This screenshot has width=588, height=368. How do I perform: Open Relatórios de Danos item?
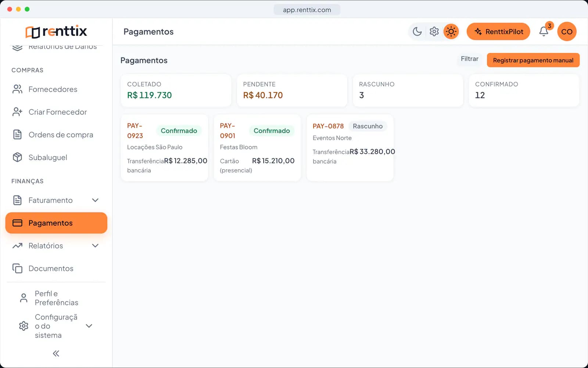pyautogui.click(x=56, y=47)
